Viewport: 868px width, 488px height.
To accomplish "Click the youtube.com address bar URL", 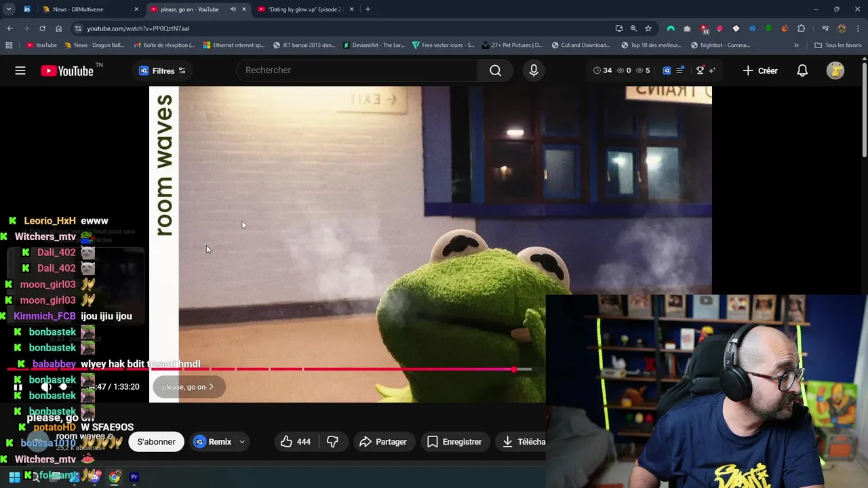I will [x=138, y=28].
